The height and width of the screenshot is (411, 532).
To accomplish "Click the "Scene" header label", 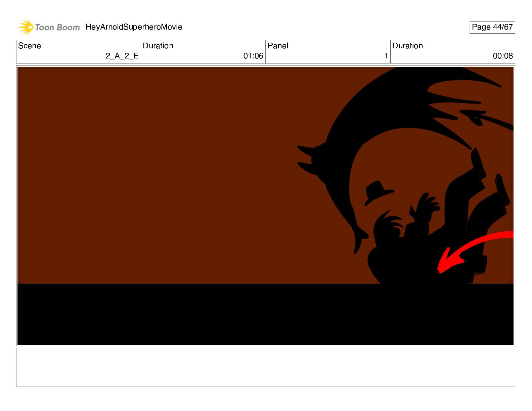I will pyautogui.click(x=30, y=46).
